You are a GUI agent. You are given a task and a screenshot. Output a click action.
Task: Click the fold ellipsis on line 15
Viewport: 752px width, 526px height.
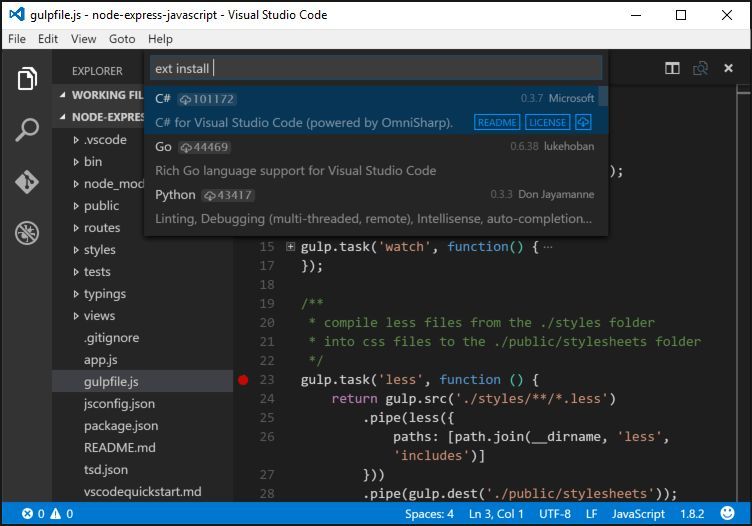click(548, 247)
